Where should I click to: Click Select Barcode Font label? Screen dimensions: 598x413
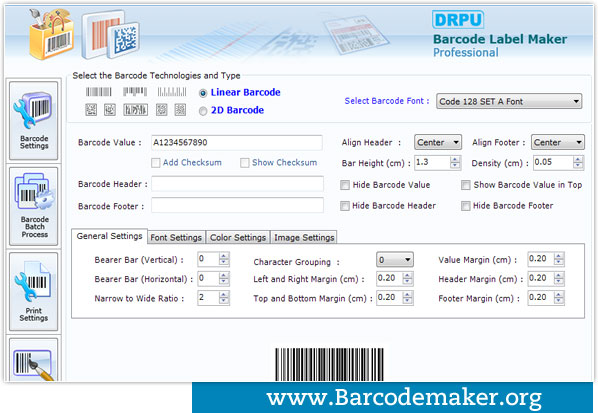coord(387,101)
